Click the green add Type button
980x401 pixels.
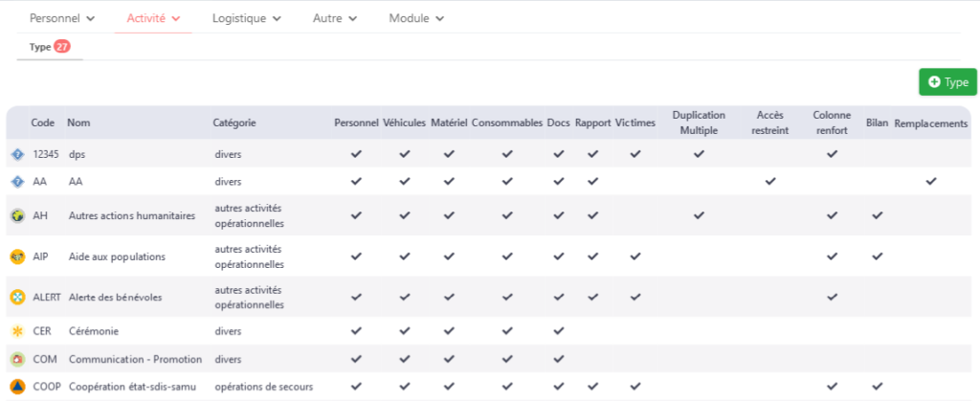click(x=947, y=81)
